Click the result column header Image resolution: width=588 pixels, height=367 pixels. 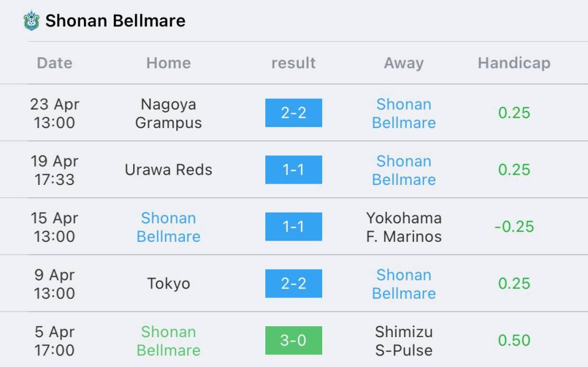click(x=293, y=63)
